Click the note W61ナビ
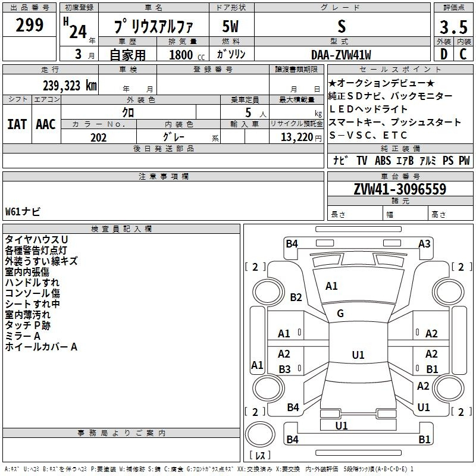The height and width of the screenshot is (476, 476). (23, 212)
